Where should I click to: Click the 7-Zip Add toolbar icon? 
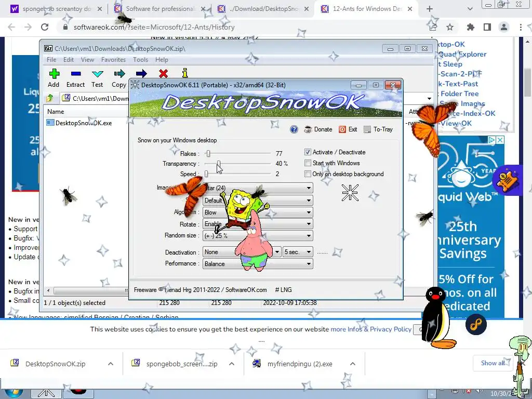click(54, 74)
